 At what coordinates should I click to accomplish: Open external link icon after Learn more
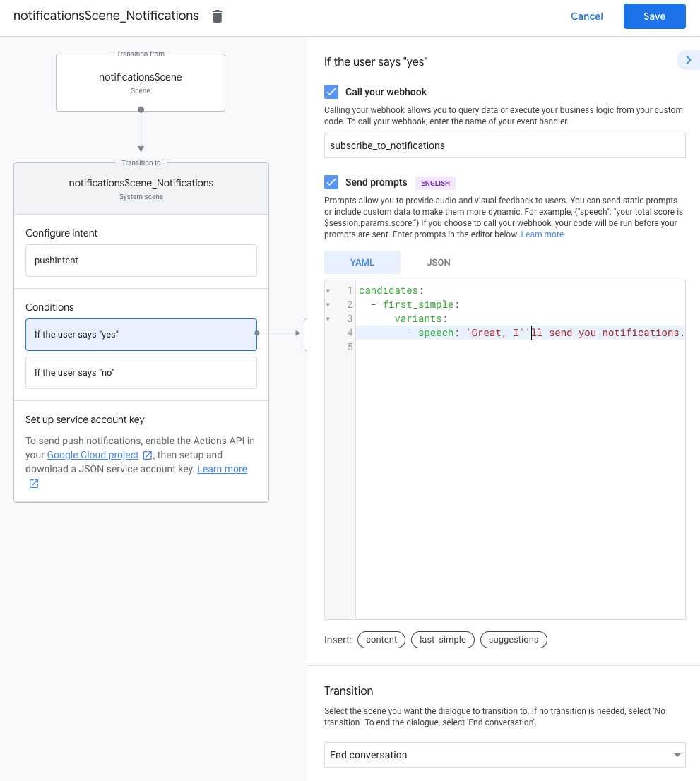[33, 484]
